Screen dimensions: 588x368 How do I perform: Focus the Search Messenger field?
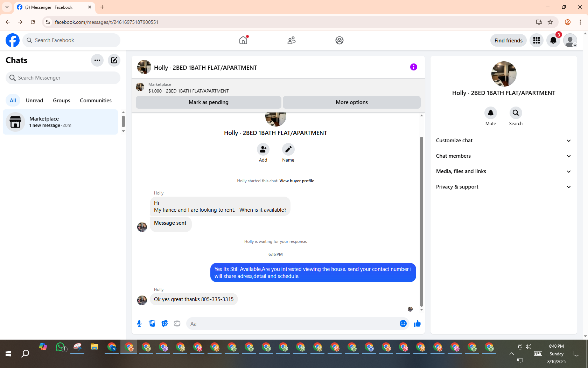(x=63, y=78)
